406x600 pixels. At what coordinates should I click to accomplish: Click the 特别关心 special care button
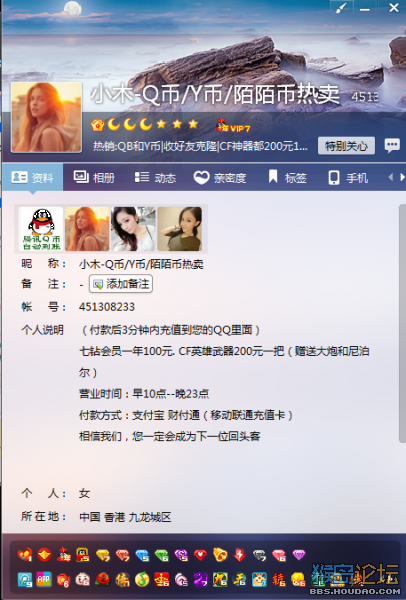[x=346, y=146]
